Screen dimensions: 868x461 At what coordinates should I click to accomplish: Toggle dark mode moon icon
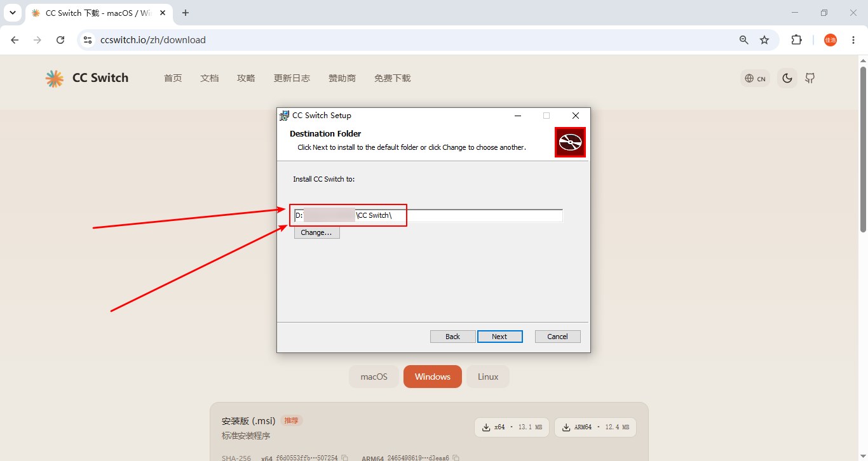tap(787, 78)
